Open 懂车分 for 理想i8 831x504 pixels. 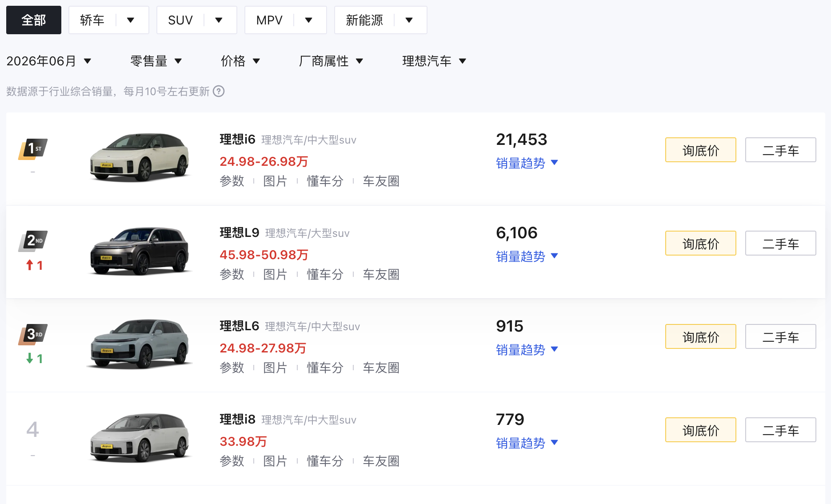tap(325, 461)
